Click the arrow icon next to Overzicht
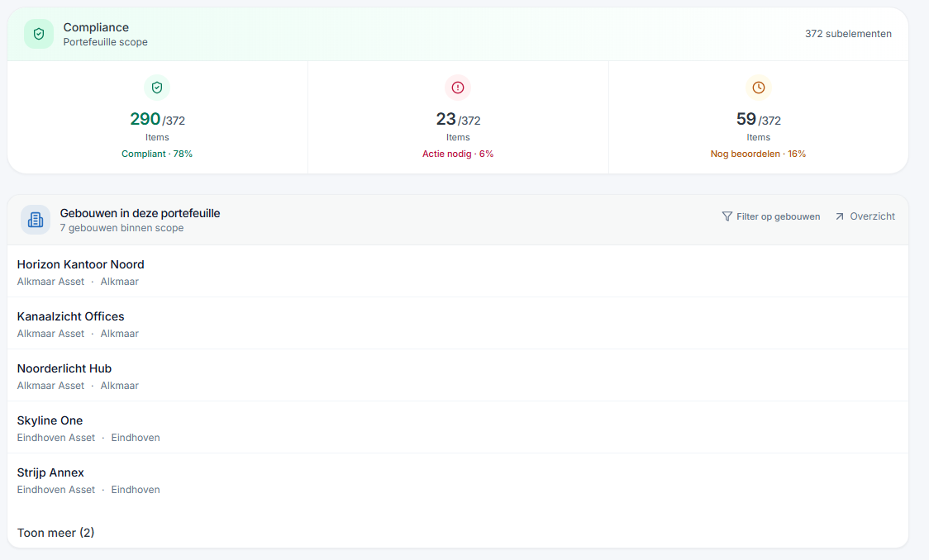This screenshot has height=560, width=929. pos(840,216)
